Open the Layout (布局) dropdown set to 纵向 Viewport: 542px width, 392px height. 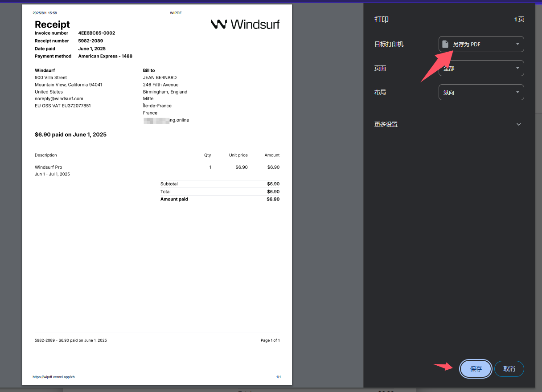click(x=481, y=92)
